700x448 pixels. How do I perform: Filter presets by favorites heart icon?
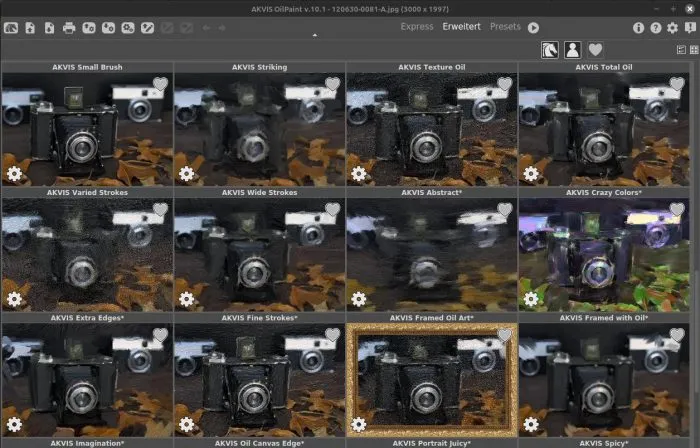pos(596,49)
